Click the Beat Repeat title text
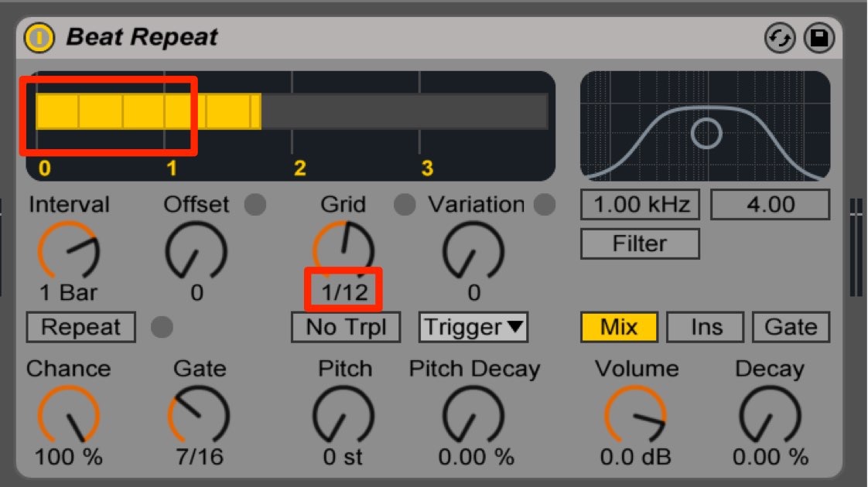This screenshot has width=868, height=487. tap(142, 37)
